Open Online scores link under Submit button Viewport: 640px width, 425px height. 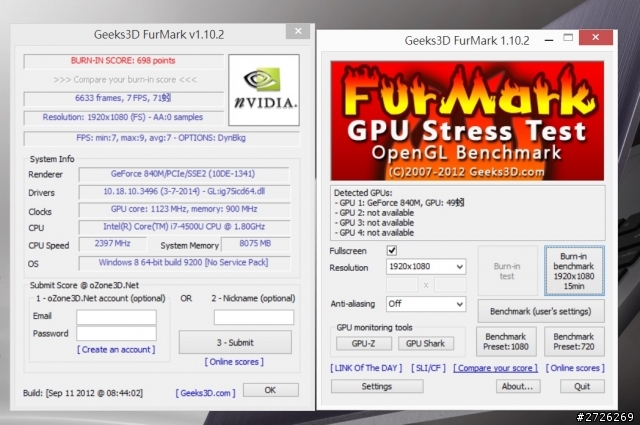[x=234, y=362]
